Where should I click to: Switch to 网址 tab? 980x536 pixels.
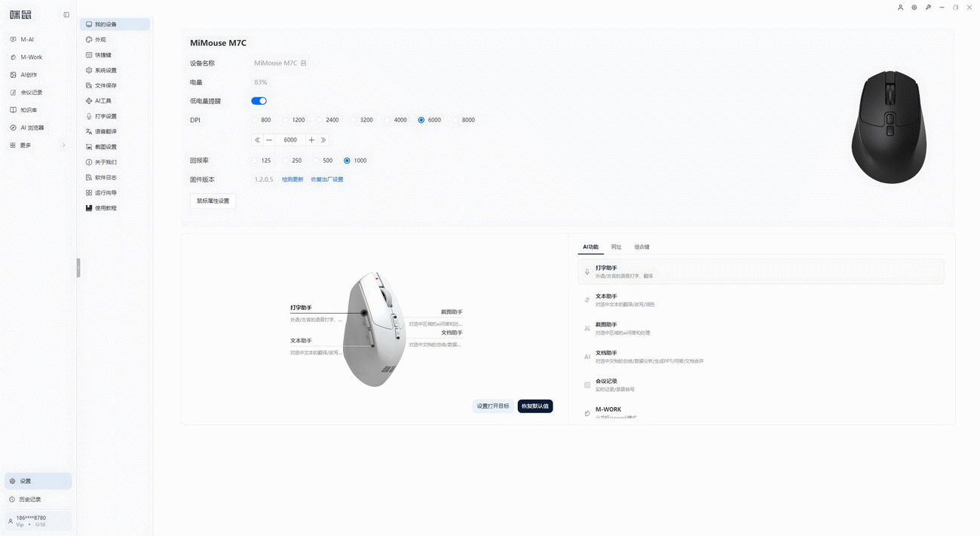coord(617,247)
